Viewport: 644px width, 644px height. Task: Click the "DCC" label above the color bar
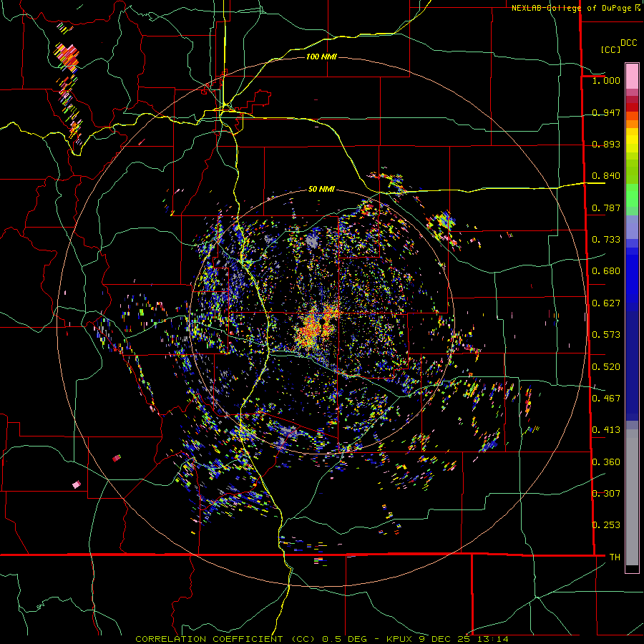pyautogui.click(x=628, y=43)
